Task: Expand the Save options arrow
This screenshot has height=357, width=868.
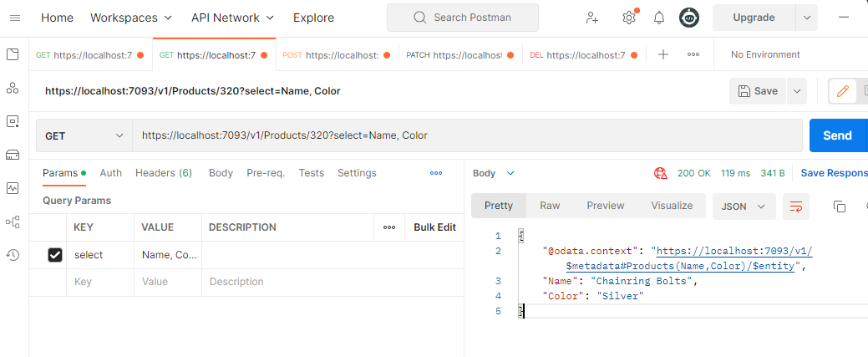Action: 797,91
